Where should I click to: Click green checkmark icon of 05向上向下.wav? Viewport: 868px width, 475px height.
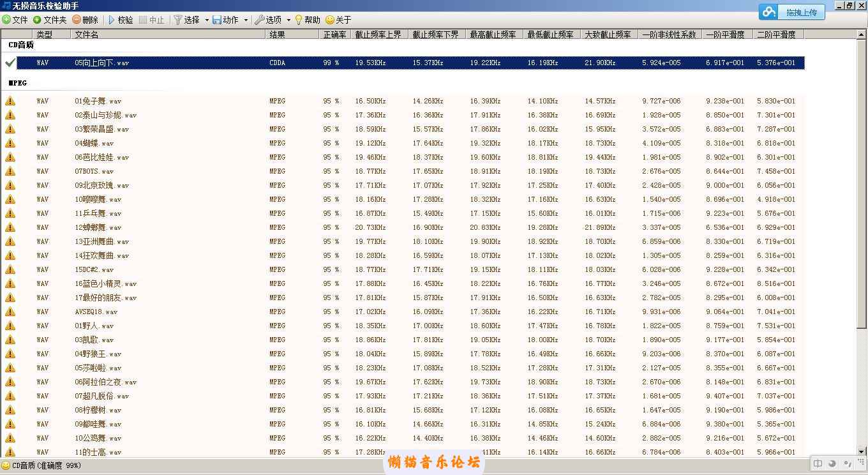point(10,63)
